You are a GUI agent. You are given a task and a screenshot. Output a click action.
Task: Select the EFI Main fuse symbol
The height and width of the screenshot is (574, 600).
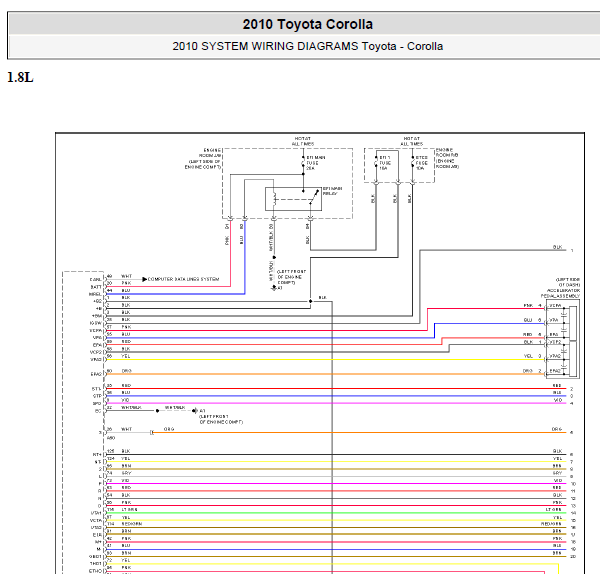(x=303, y=163)
